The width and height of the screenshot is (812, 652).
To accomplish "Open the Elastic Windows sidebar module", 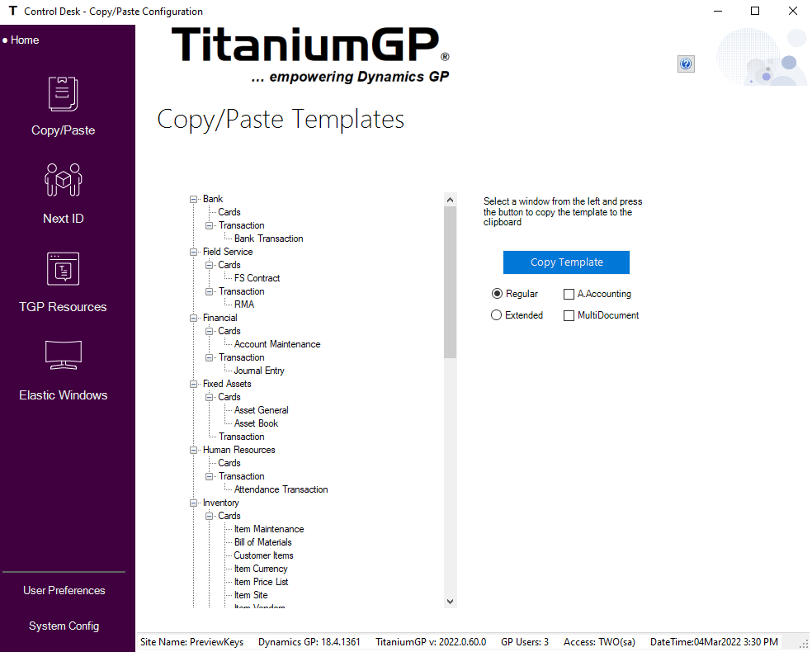I will click(x=64, y=371).
